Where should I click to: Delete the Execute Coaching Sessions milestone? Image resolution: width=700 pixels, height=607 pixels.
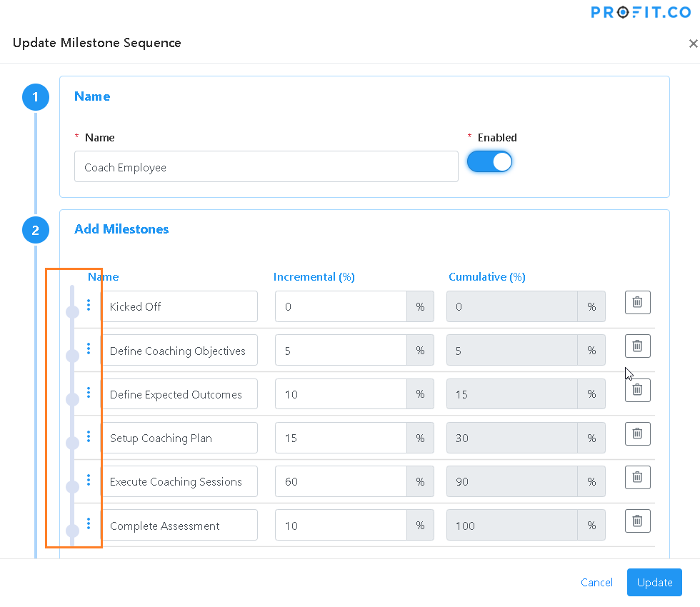[637, 477]
